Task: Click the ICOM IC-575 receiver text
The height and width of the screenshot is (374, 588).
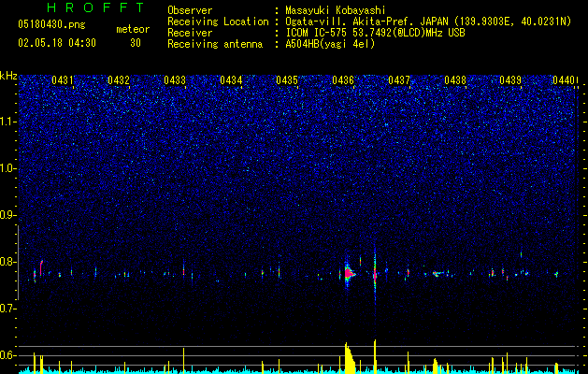Action: (x=375, y=33)
